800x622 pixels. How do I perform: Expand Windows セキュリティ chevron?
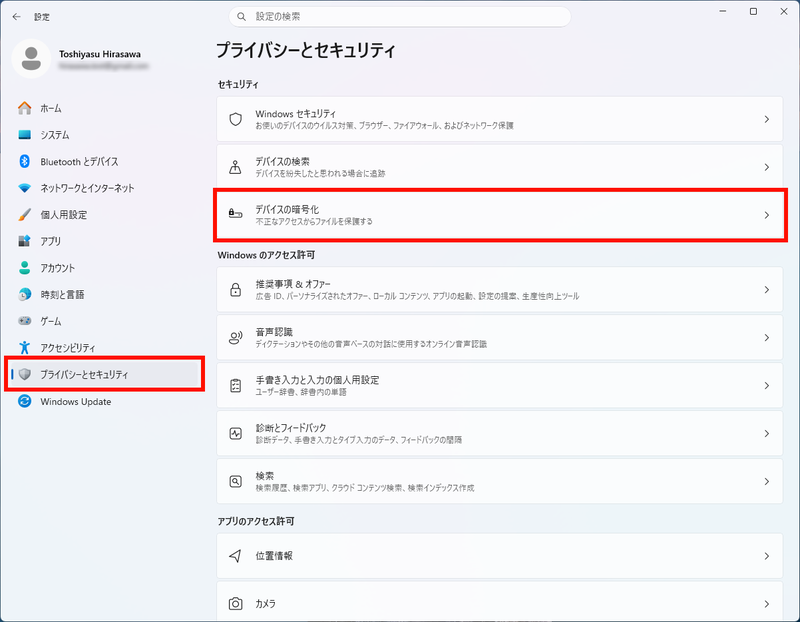pos(766,119)
